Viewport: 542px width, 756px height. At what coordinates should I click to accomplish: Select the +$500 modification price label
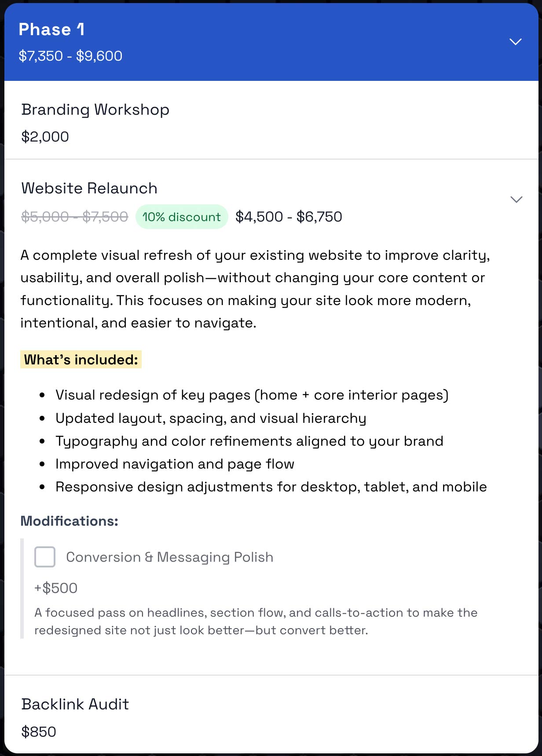pyautogui.click(x=55, y=588)
